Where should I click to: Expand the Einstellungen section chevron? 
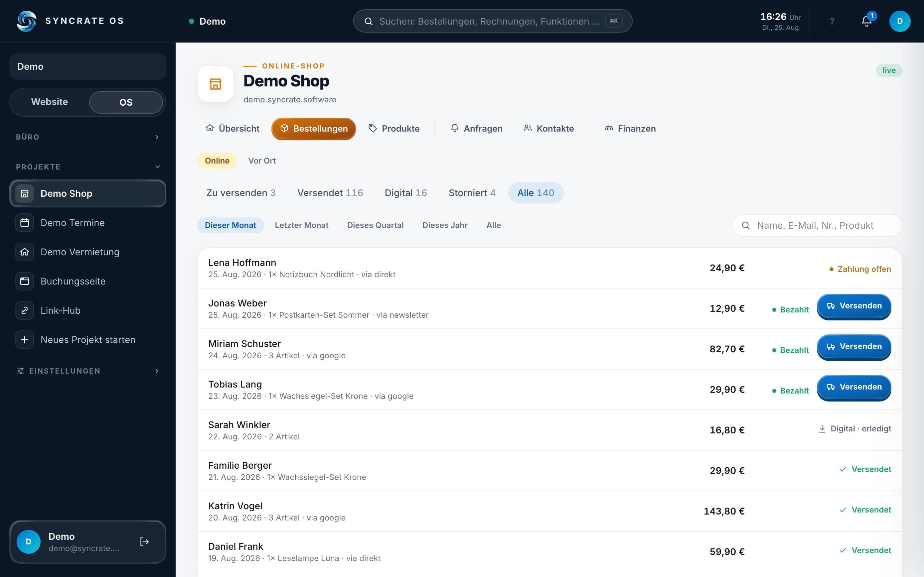(157, 371)
